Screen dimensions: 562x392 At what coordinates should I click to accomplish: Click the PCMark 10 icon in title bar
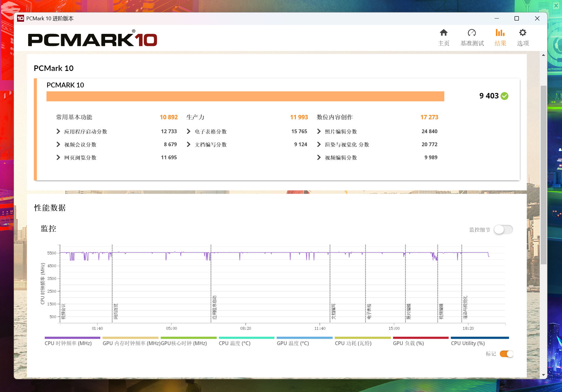tap(20, 18)
